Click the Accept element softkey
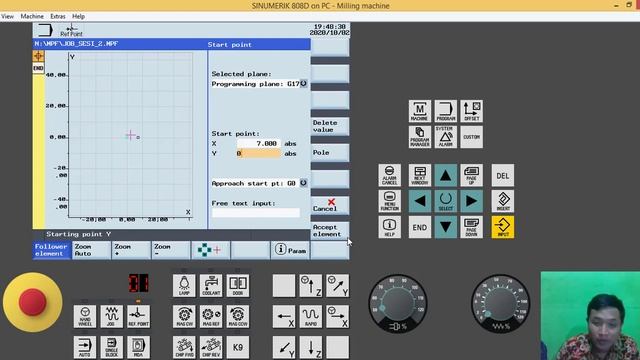 pyautogui.click(x=330, y=231)
